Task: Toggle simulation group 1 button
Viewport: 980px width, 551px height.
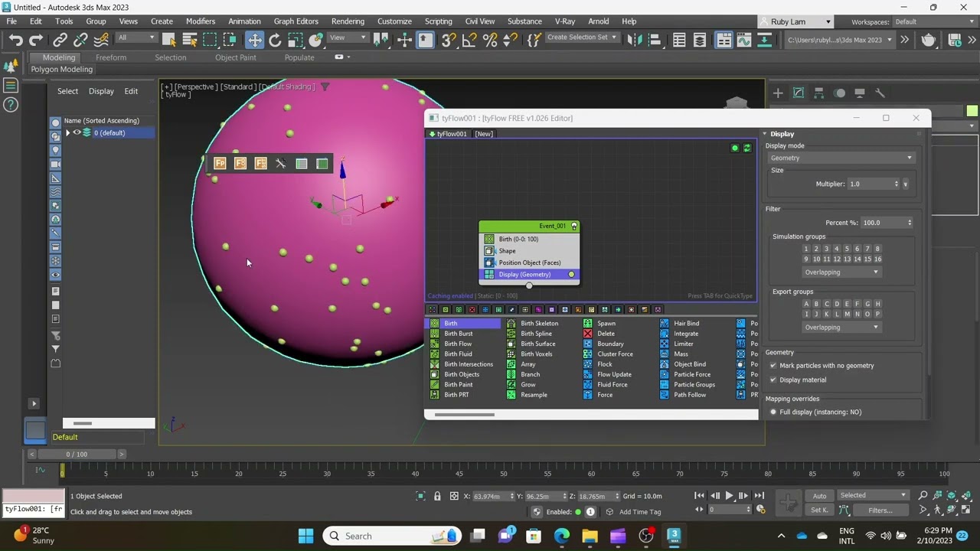Action: click(806, 249)
